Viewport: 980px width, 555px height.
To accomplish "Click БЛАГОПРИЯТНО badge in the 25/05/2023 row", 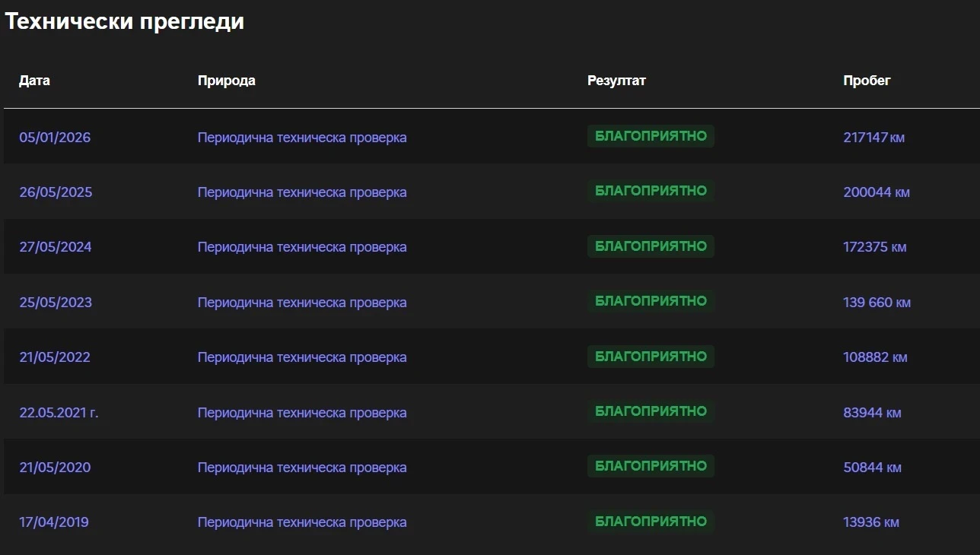I will 651,301.
